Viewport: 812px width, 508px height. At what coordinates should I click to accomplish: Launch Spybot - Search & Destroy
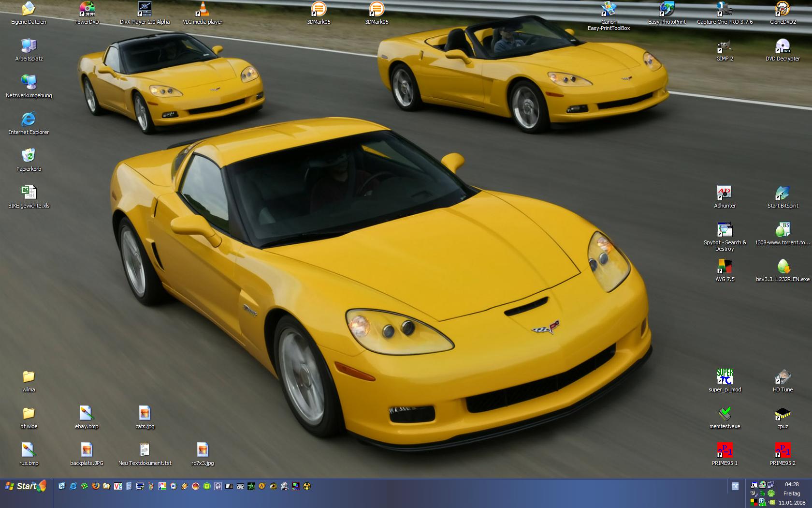(x=724, y=230)
